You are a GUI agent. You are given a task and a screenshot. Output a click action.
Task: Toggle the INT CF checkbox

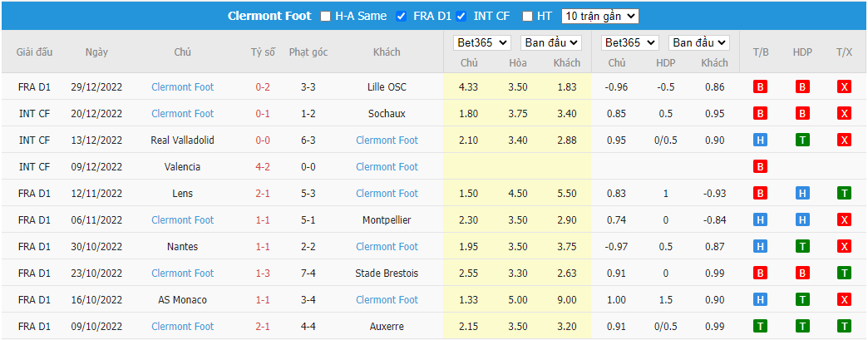[461, 16]
